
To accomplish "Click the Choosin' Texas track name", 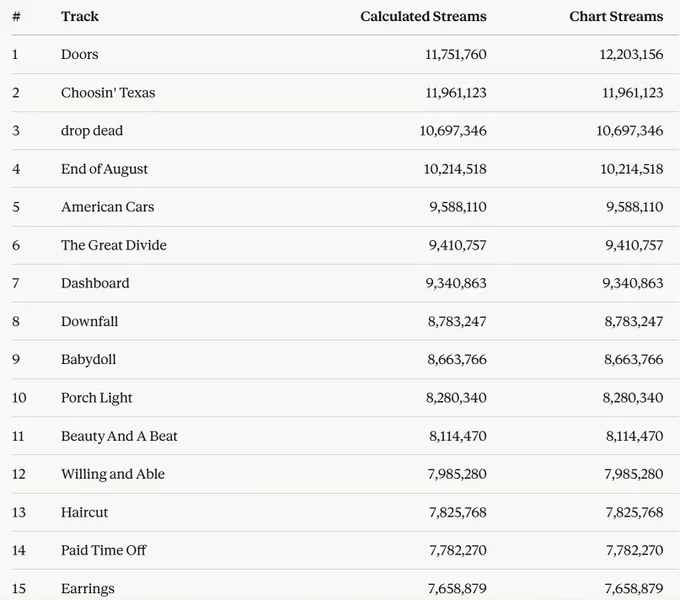I will [x=108, y=93].
